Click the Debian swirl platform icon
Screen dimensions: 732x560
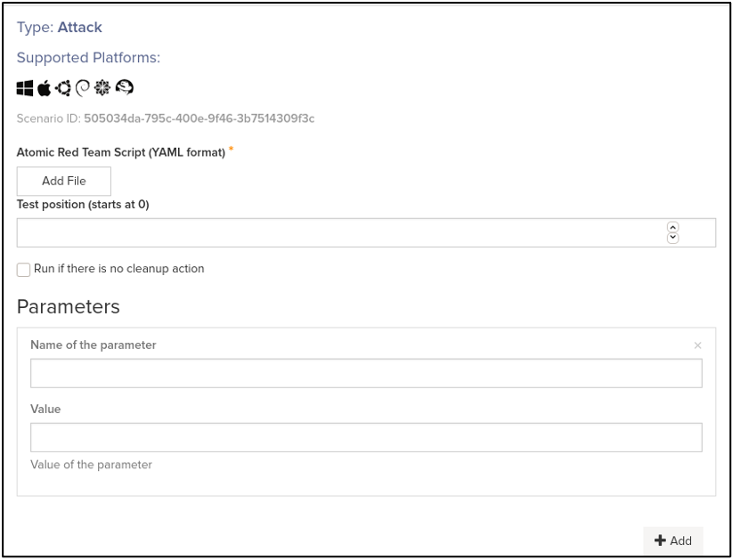click(83, 88)
